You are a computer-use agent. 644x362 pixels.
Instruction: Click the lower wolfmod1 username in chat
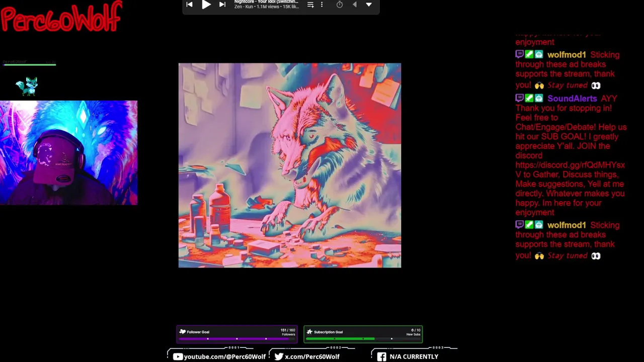567,225
